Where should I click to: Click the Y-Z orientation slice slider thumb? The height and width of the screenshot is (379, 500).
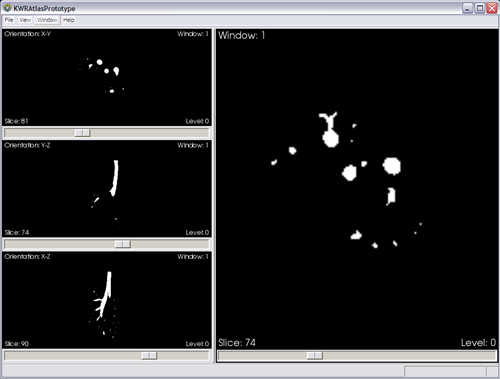122,244
